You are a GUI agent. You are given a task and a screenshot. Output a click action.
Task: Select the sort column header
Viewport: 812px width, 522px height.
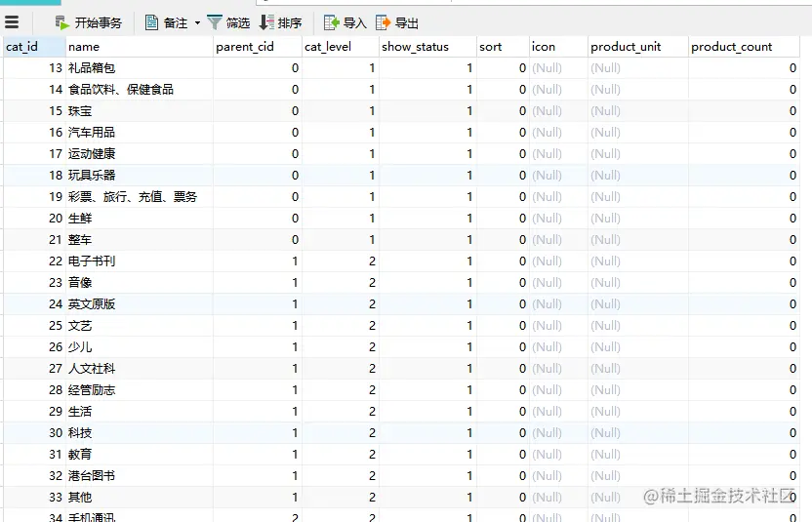click(503, 47)
